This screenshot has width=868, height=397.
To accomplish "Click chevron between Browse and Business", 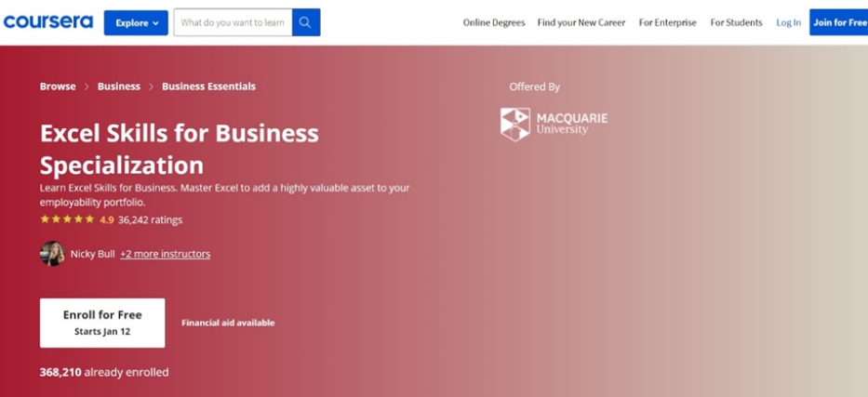I will point(87,86).
